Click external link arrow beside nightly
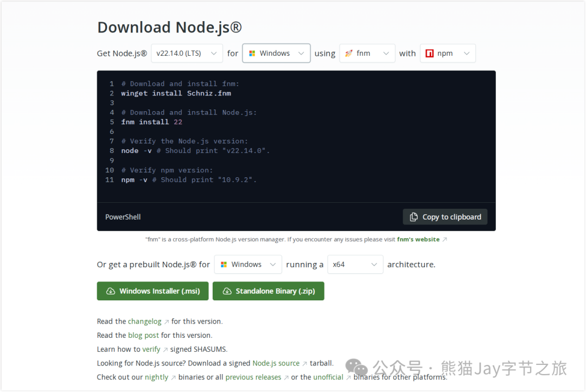 coord(174,378)
